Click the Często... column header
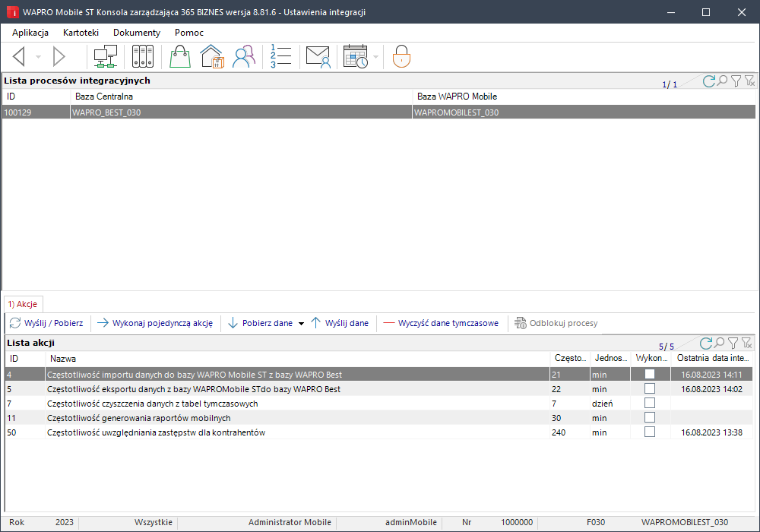The image size is (760, 532). [571, 359]
